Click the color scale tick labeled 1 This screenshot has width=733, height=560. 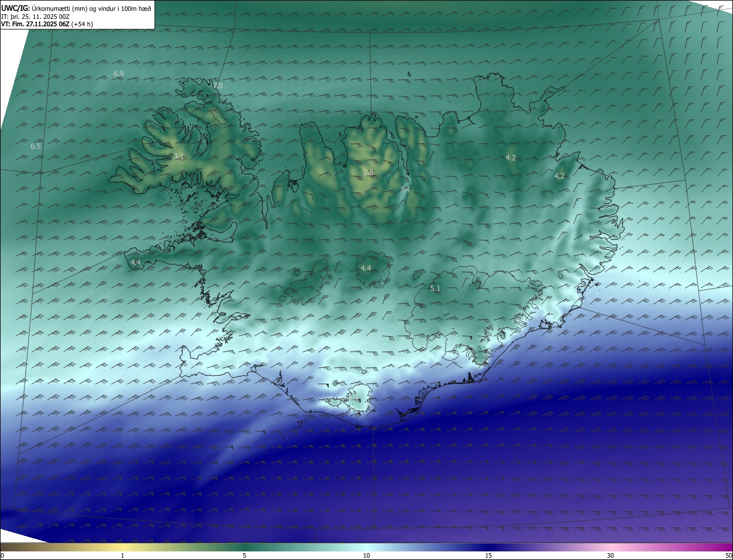coord(123,555)
